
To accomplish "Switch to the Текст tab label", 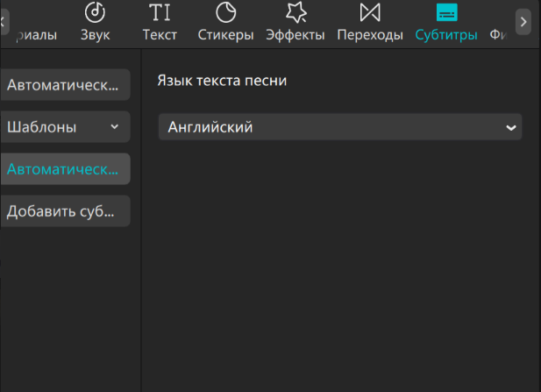I will tap(160, 35).
